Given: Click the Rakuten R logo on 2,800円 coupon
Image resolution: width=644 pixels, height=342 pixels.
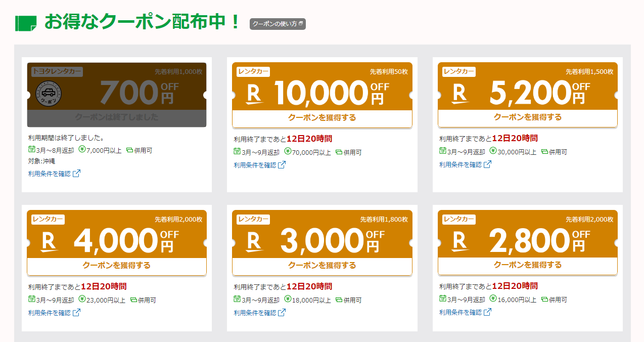Looking at the screenshot, I should (460, 241).
